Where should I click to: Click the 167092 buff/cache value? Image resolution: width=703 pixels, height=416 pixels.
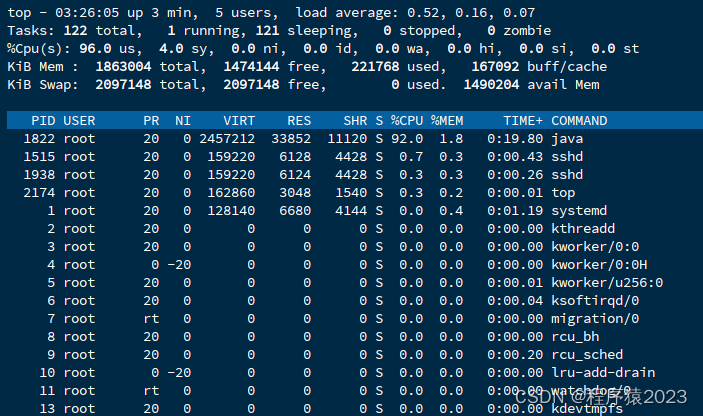[495, 66]
